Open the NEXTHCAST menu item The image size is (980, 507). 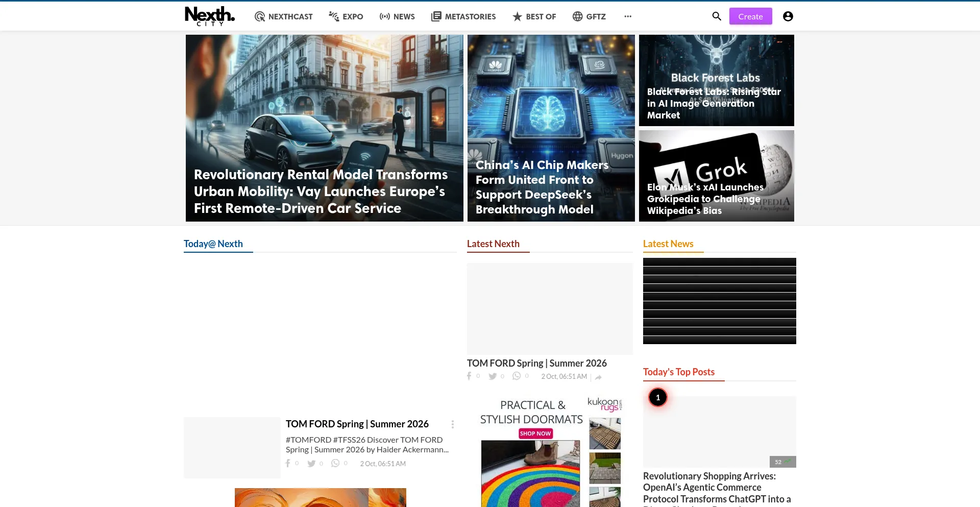pyautogui.click(x=283, y=16)
